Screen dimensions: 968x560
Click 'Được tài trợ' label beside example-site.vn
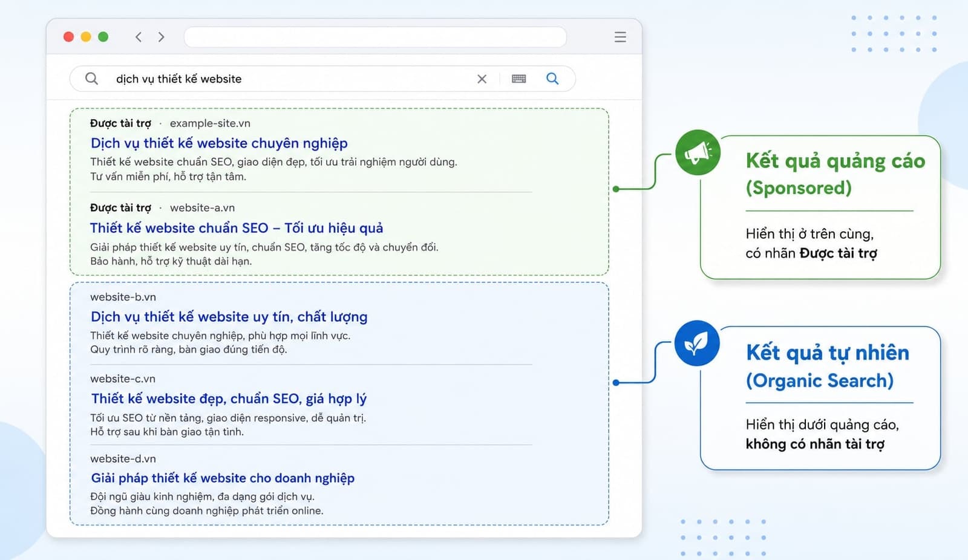pyautogui.click(x=120, y=123)
